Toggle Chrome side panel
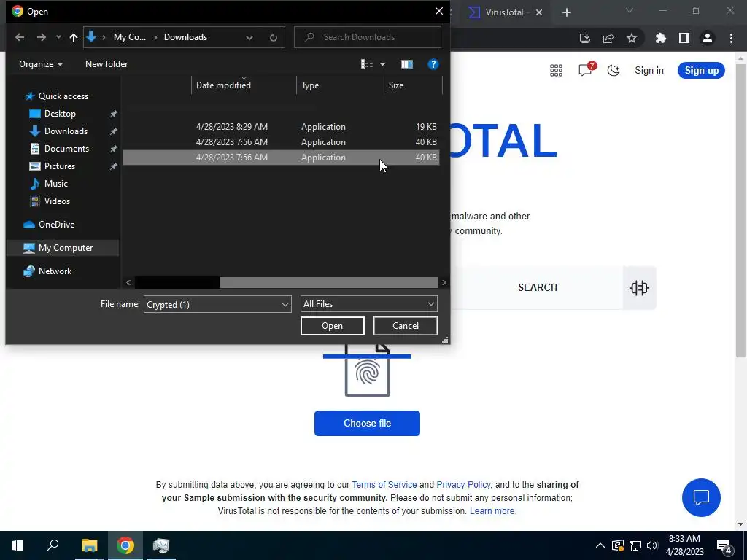Image resolution: width=747 pixels, height=560 pixels. (684, 38)
